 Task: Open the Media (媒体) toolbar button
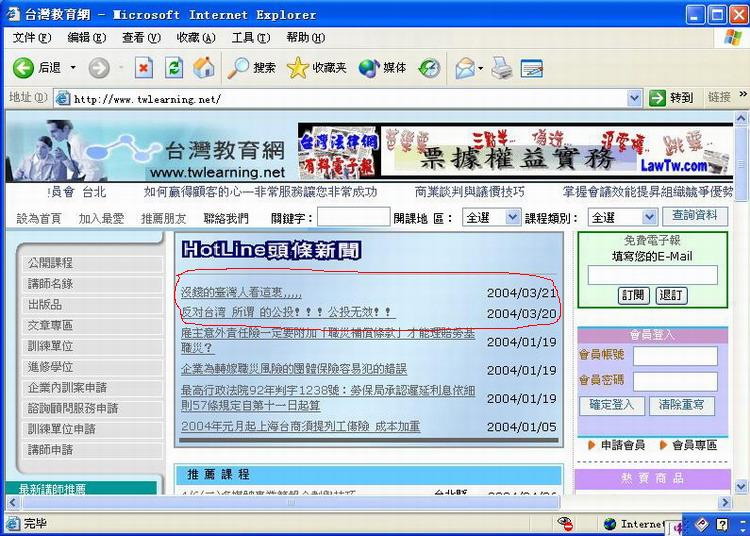[383, 68]
